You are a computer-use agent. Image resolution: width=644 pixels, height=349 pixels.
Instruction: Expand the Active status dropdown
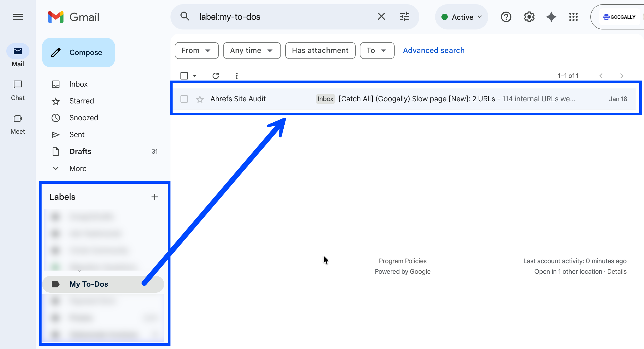click(462, 17)
